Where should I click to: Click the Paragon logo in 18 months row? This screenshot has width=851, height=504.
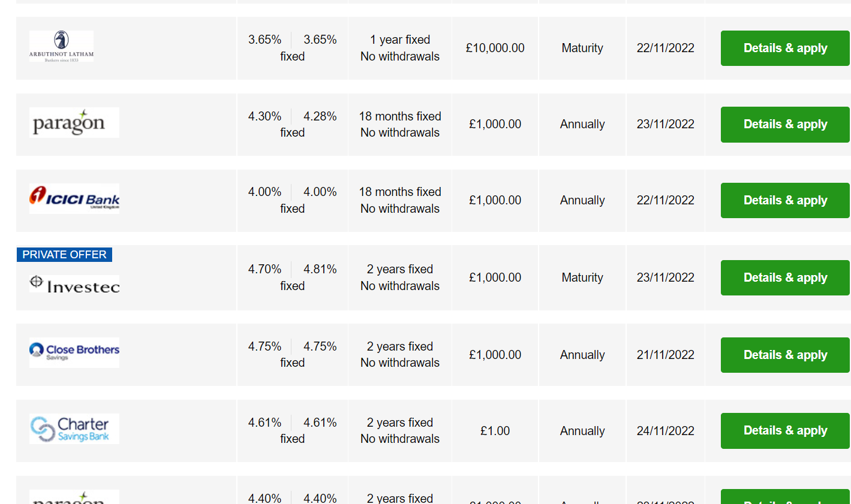click(x=74, y=122)
